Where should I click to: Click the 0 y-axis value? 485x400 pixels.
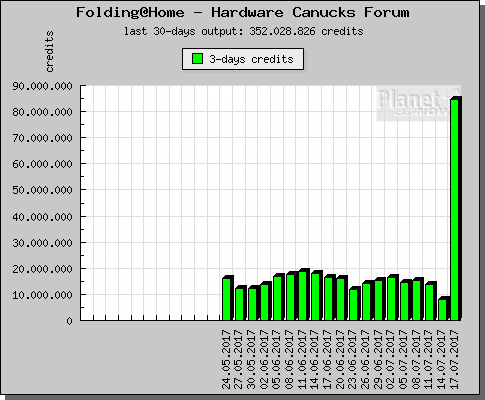click(69, 321)
